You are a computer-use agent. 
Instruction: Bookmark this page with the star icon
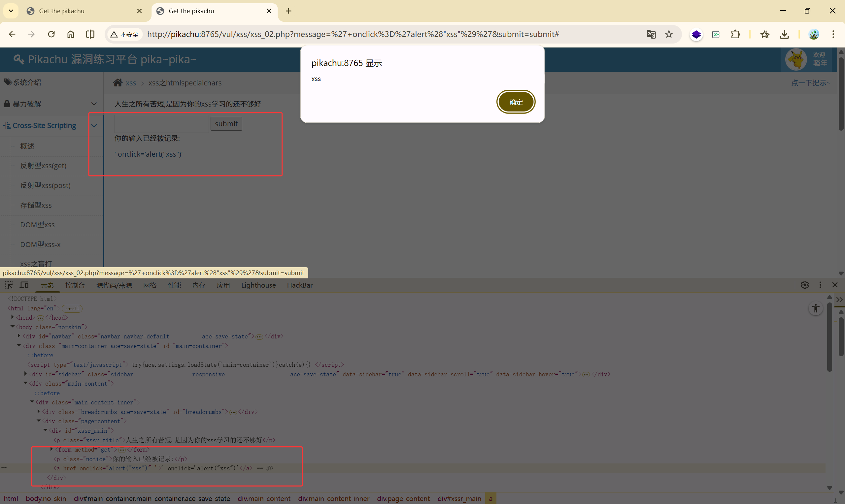(669, 34)
